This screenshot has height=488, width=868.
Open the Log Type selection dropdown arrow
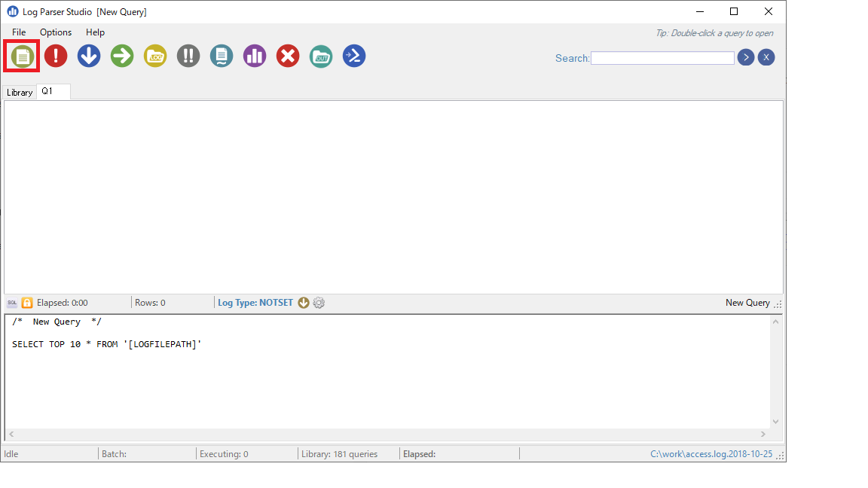pyautogui.click(x=303, y=302)
